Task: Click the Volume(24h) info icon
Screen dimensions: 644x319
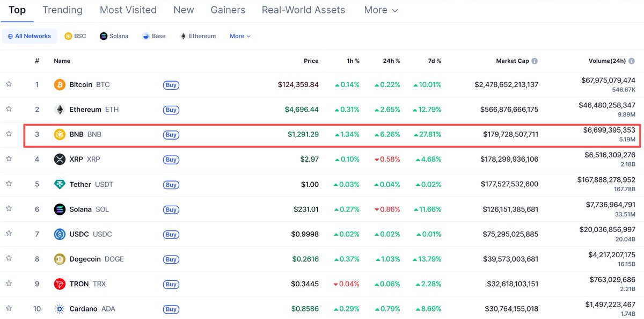Action: (x=632, y=61)
